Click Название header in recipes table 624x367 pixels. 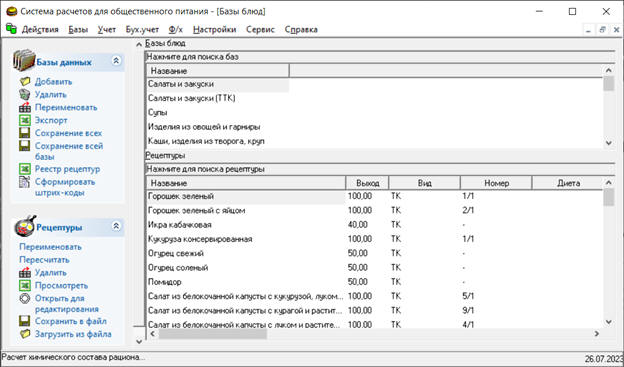(246, 183)
